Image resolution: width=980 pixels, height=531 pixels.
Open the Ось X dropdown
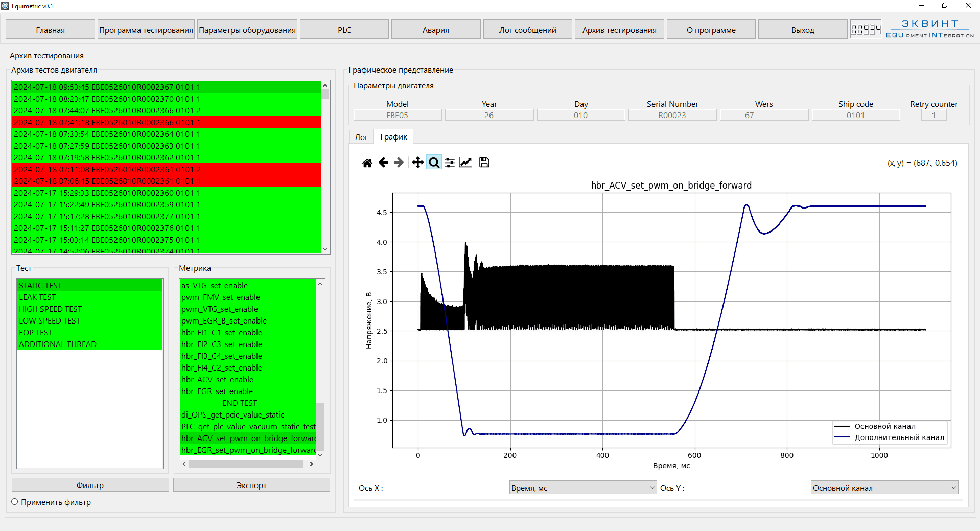point(582,488)
